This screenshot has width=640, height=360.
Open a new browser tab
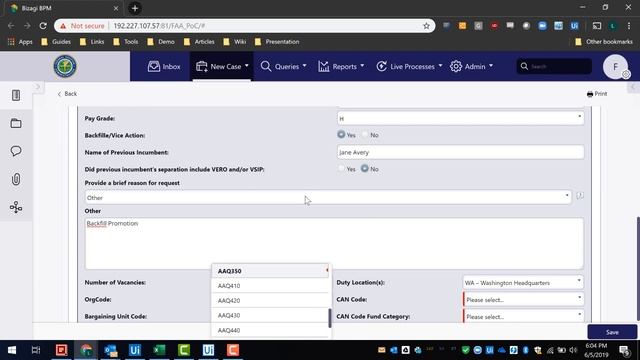pyautogui.click(x=135, y=8)
